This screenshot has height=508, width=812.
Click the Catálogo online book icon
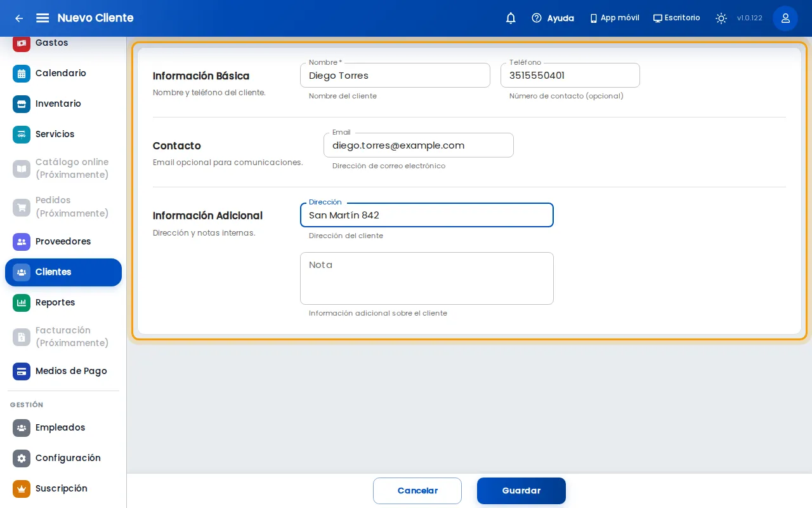click(22, 168)
